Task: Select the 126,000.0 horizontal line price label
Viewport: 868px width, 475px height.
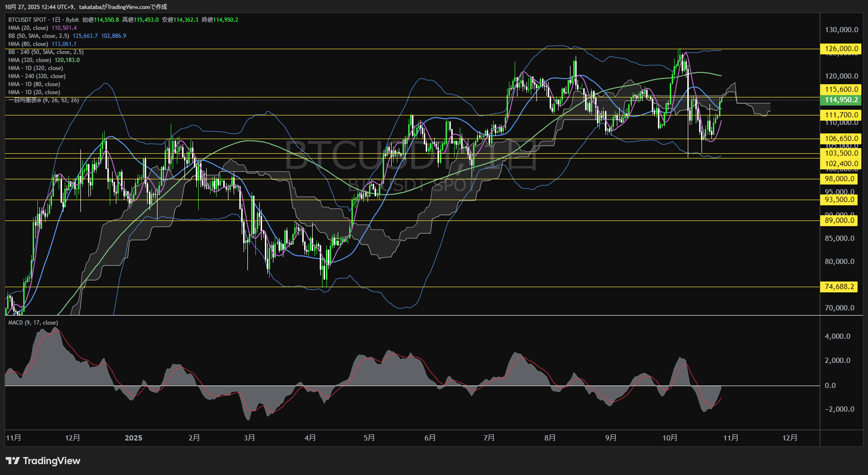Action: point(841,49)
